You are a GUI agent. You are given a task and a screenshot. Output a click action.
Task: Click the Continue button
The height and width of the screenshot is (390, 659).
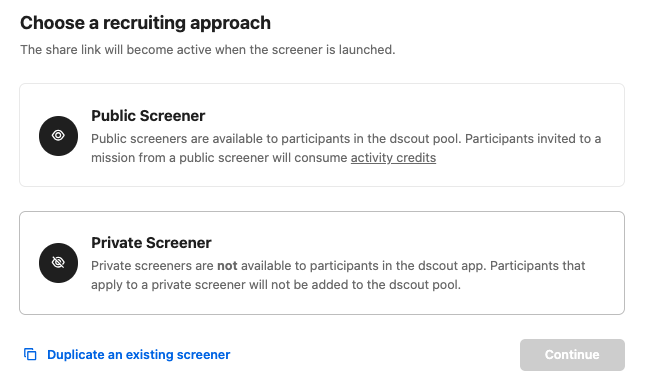pos(572,355)
